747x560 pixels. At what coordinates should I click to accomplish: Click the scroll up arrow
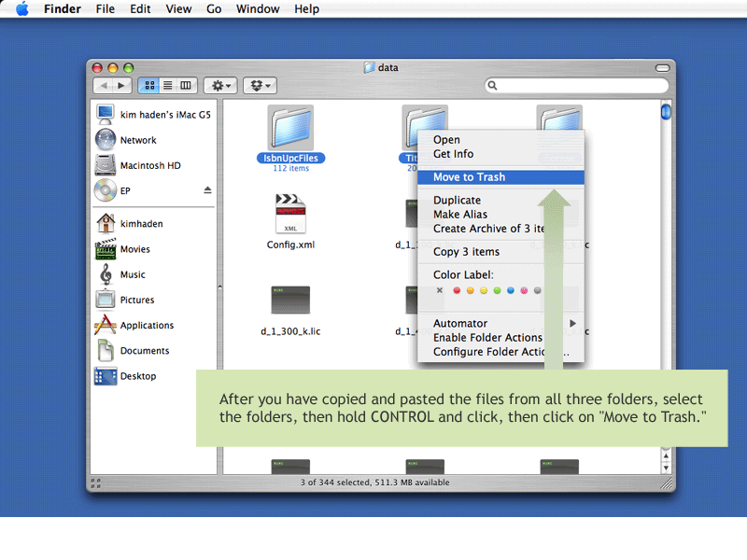click(x=666, y=456)
